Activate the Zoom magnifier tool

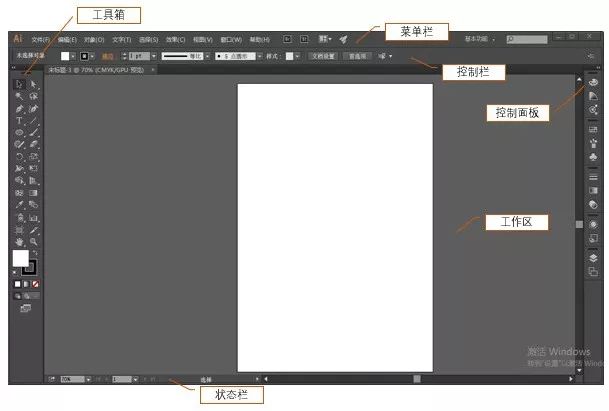33,242
